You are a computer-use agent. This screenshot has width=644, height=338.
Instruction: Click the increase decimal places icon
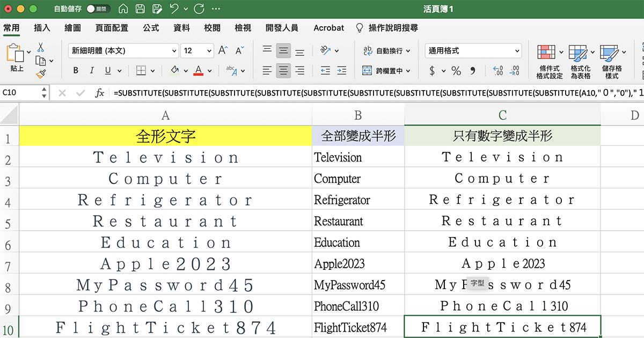tap(498, 70)
